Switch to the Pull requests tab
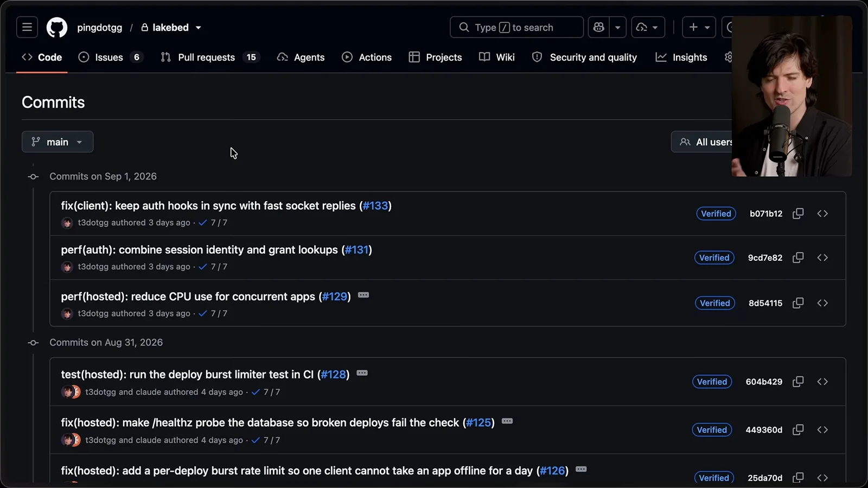Screen dimensions: 868x488 [210, 57]
